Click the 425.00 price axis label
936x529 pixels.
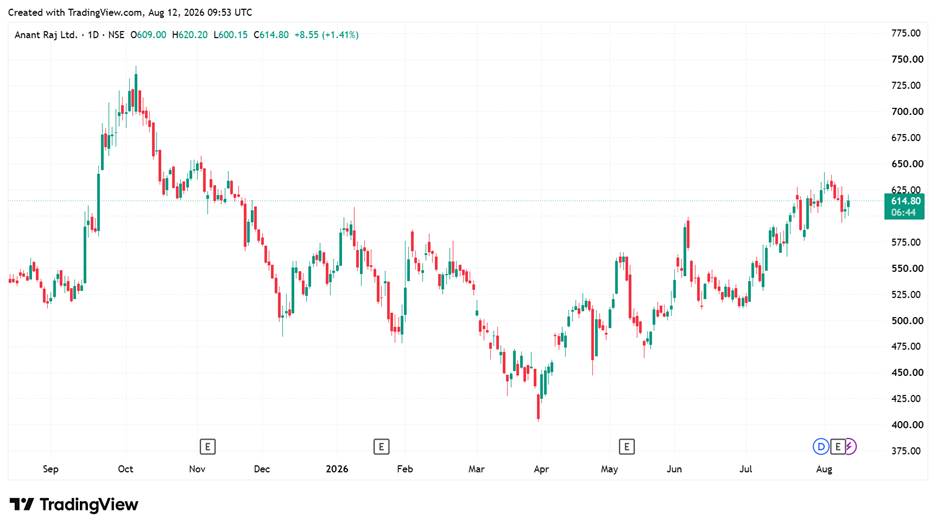point(906,399)
